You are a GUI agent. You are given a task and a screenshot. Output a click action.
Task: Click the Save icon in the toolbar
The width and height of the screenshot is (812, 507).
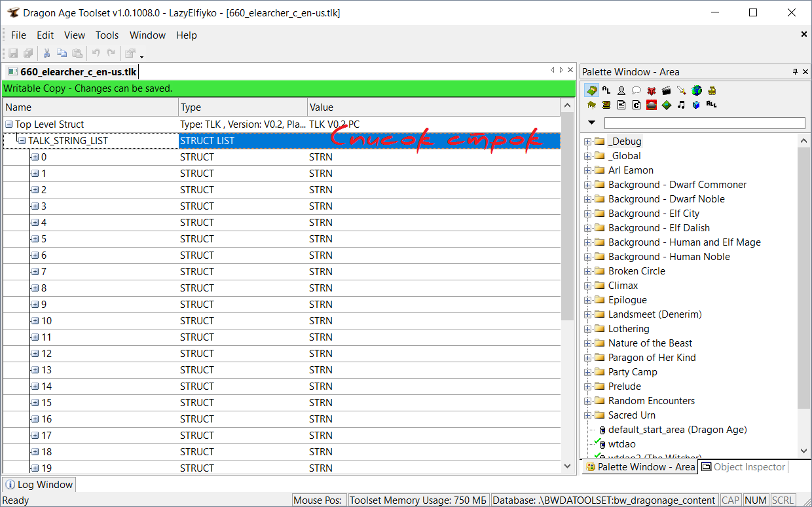(x=13, y=54)
